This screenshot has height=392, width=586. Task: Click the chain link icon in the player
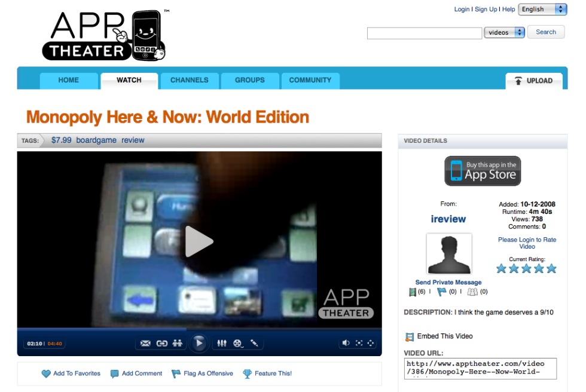click(161, 343)
